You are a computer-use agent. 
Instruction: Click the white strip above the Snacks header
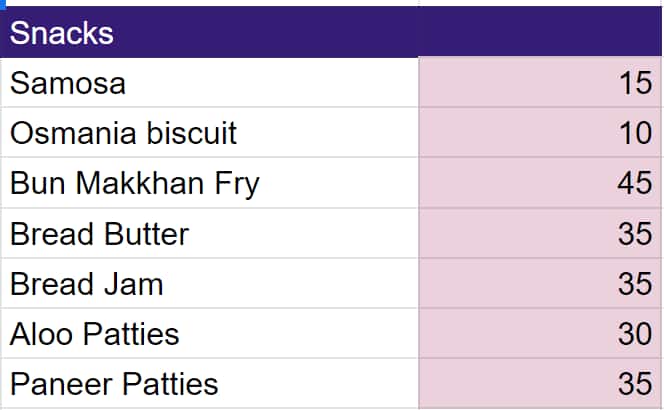(x=209, y=3)
